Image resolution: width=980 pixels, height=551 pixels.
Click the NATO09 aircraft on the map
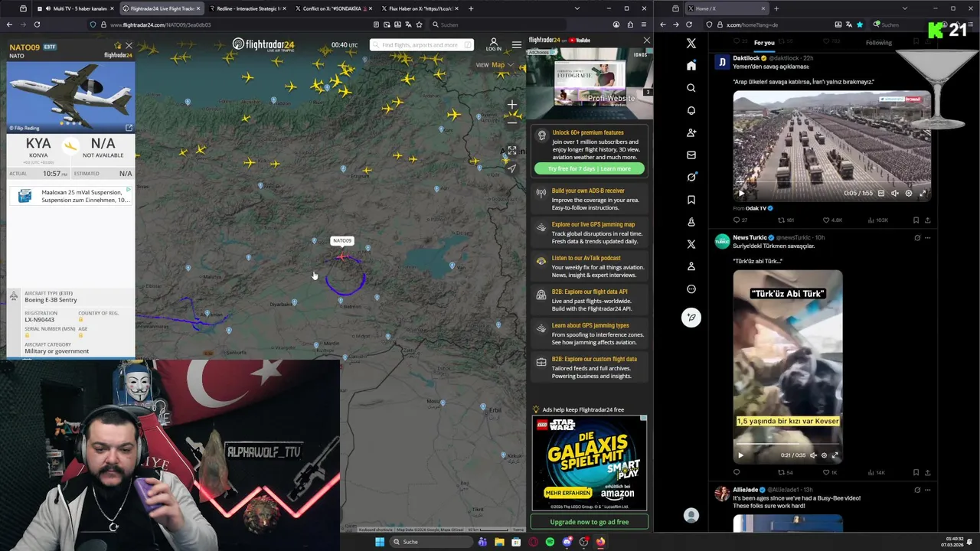[342, 256]
